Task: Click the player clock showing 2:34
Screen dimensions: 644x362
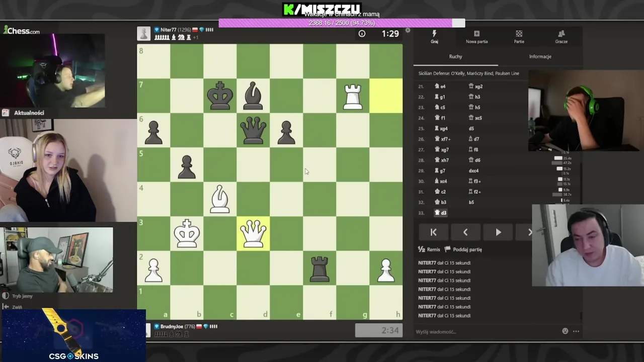Action: (379, 330)
